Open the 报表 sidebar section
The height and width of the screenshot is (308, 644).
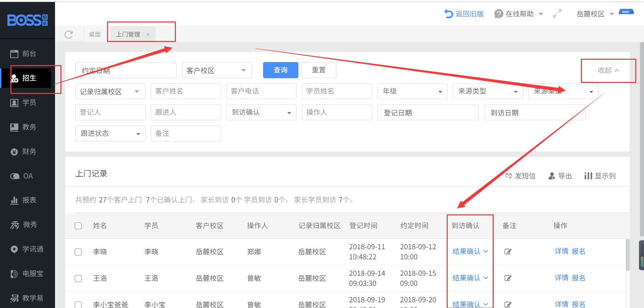coord(28,200)
